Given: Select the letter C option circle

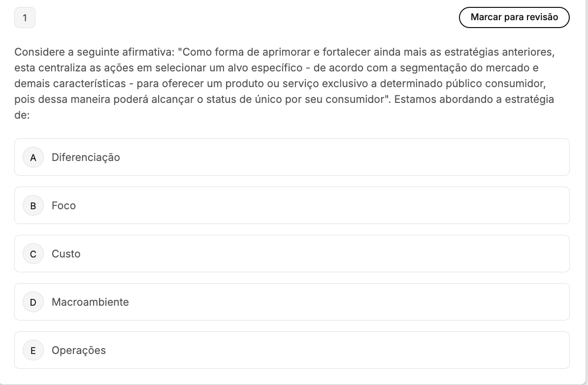Looking at the screenshot, I should [33, 254].
